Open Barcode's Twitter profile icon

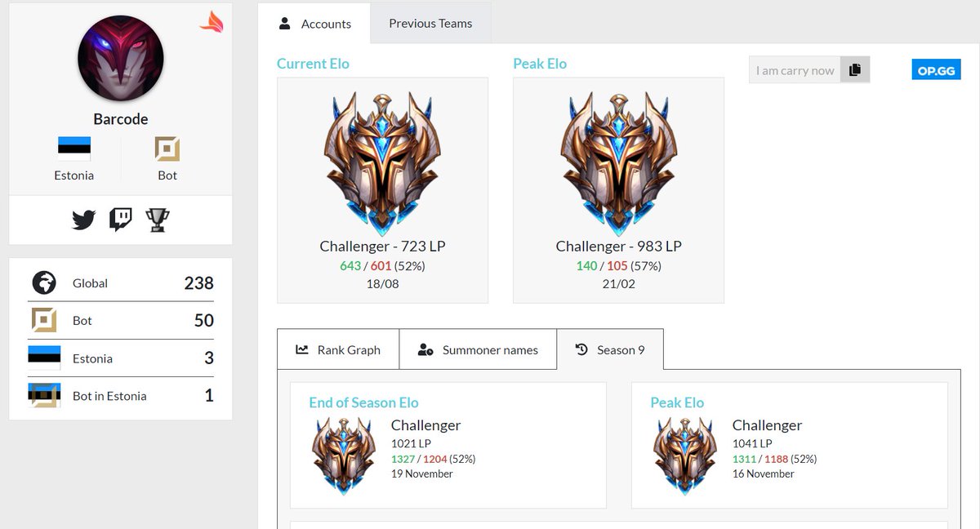coord(83,220)
